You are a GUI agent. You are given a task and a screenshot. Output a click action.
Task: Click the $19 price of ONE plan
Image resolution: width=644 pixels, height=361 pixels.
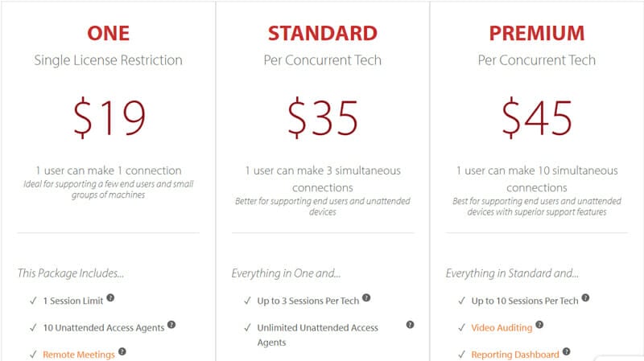pos(109,117)
